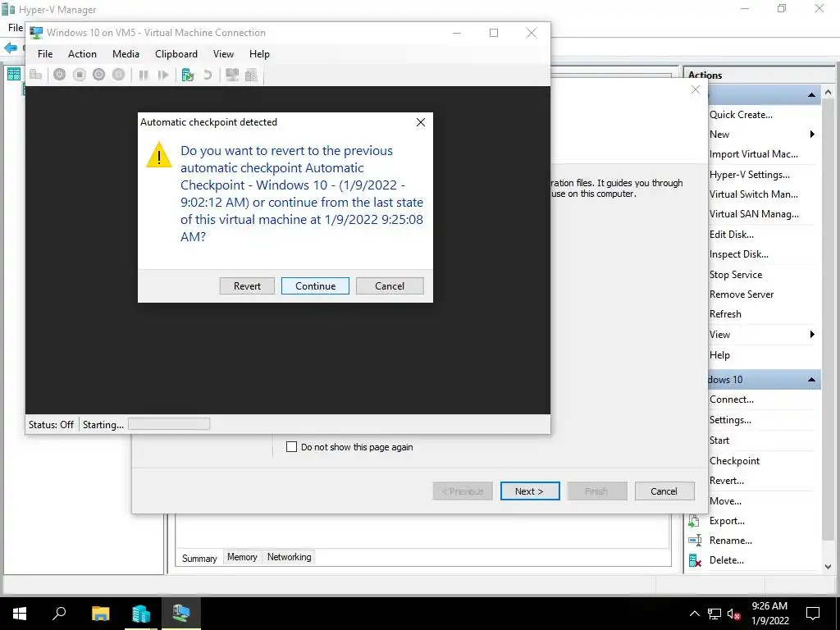
Task: Click Connect under Windows 10 actions
Action: pyautogui.click(x=731, y=399)
